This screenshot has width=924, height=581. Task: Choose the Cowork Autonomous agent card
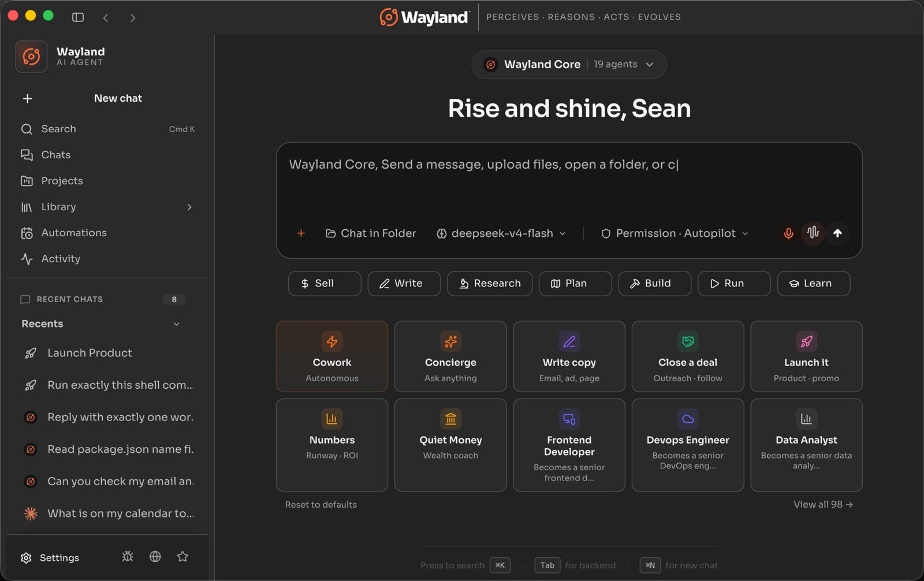(x=332, y=356)
